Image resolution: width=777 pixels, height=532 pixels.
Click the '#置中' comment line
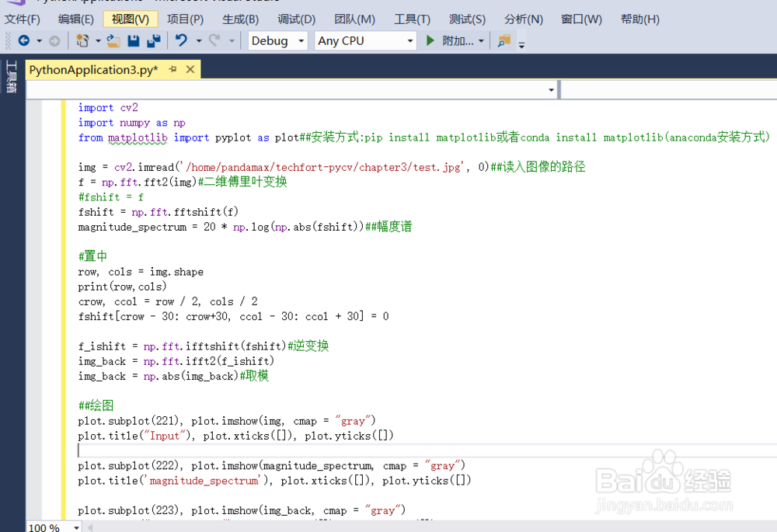pyautogui.click(x=92, y=256)
